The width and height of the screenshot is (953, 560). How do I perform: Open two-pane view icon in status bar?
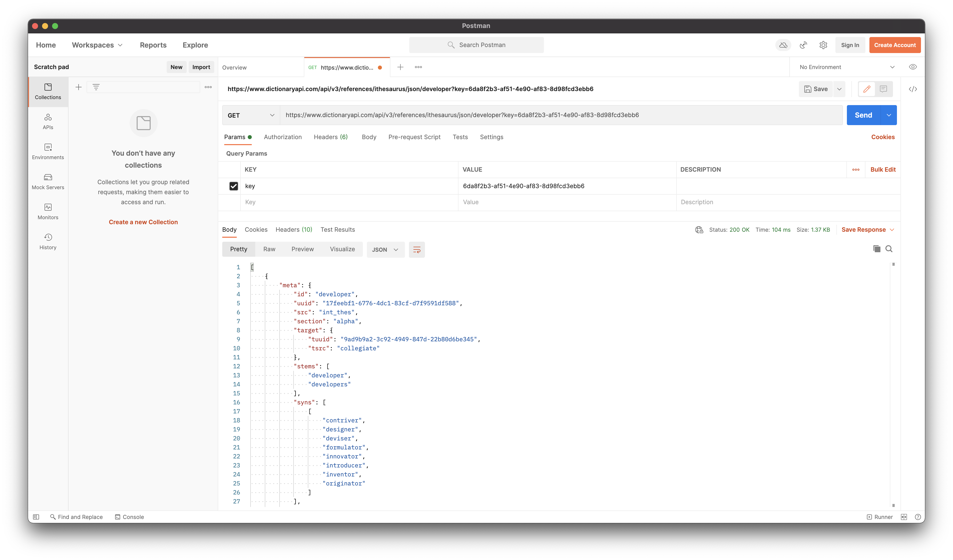[904, 517]
